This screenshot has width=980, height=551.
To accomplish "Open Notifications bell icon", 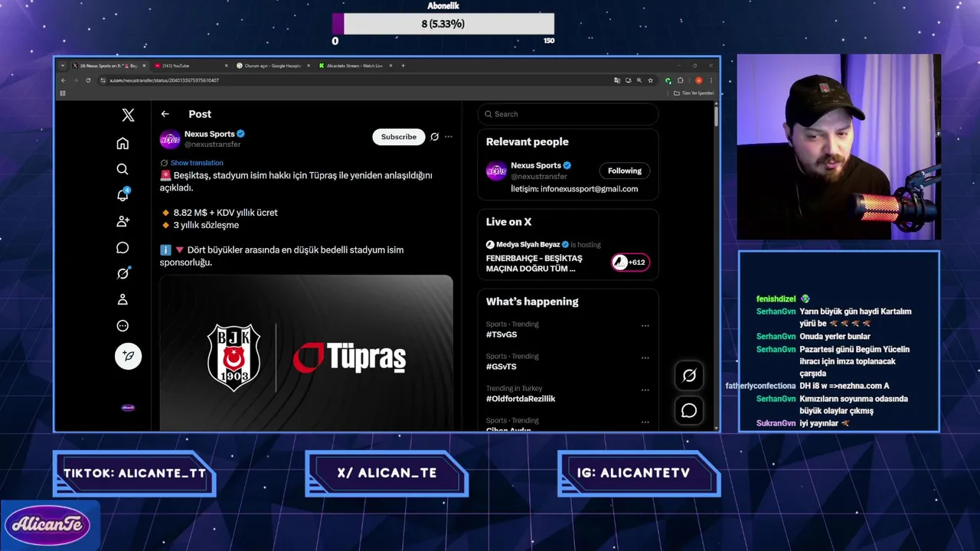I will coord(122,195).
